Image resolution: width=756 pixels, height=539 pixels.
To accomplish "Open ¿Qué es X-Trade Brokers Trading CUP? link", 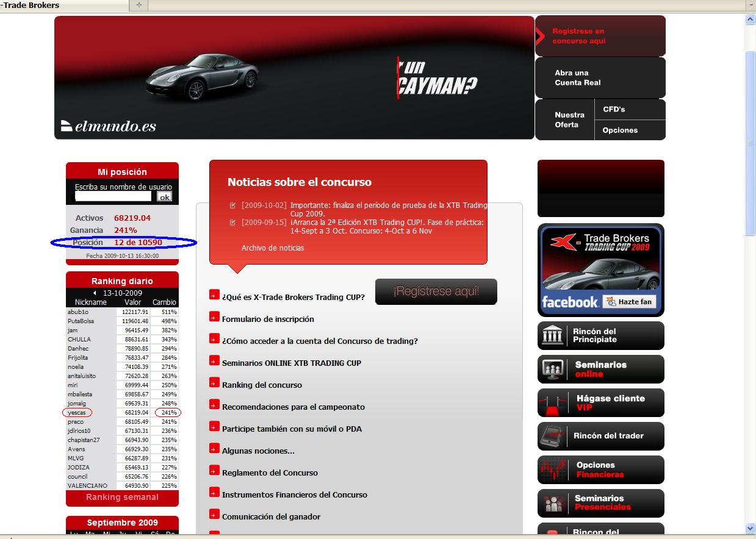I will pos(293,297).
